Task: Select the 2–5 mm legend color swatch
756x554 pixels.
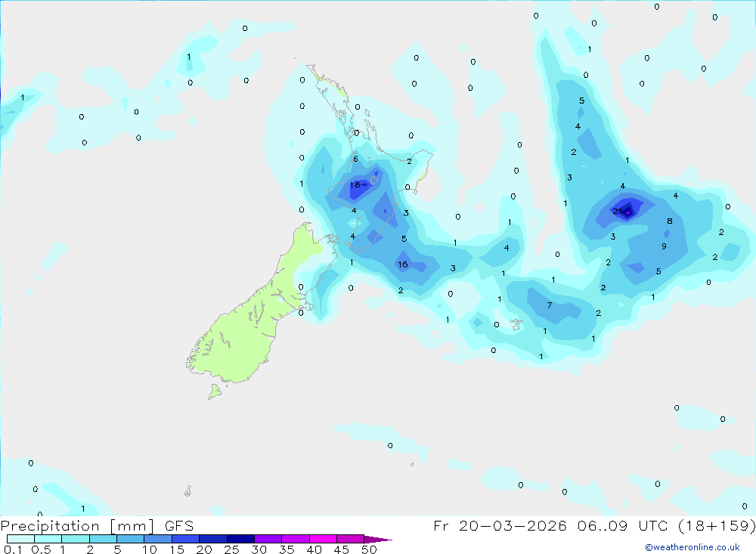Action: [x=103, y=539]
